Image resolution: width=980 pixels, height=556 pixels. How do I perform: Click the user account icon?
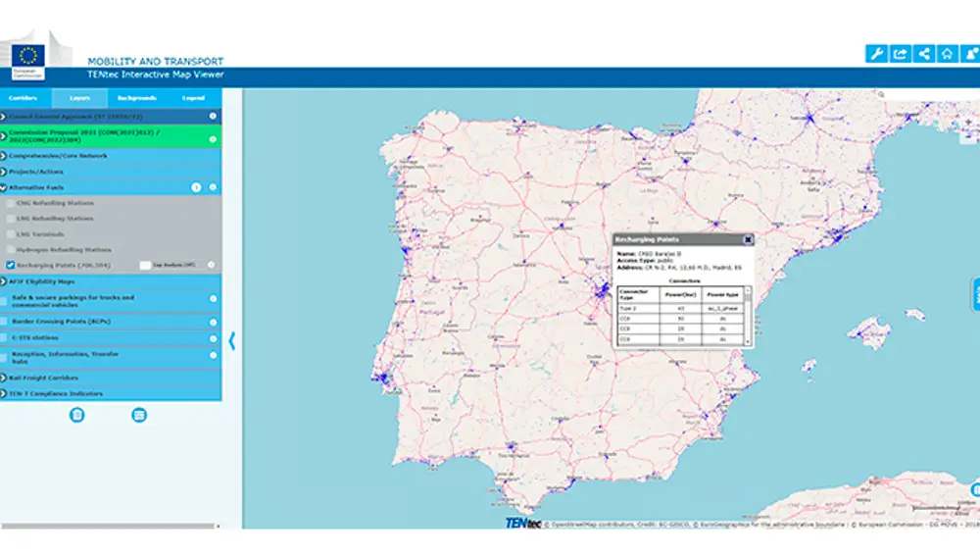[x=970, y=54]
